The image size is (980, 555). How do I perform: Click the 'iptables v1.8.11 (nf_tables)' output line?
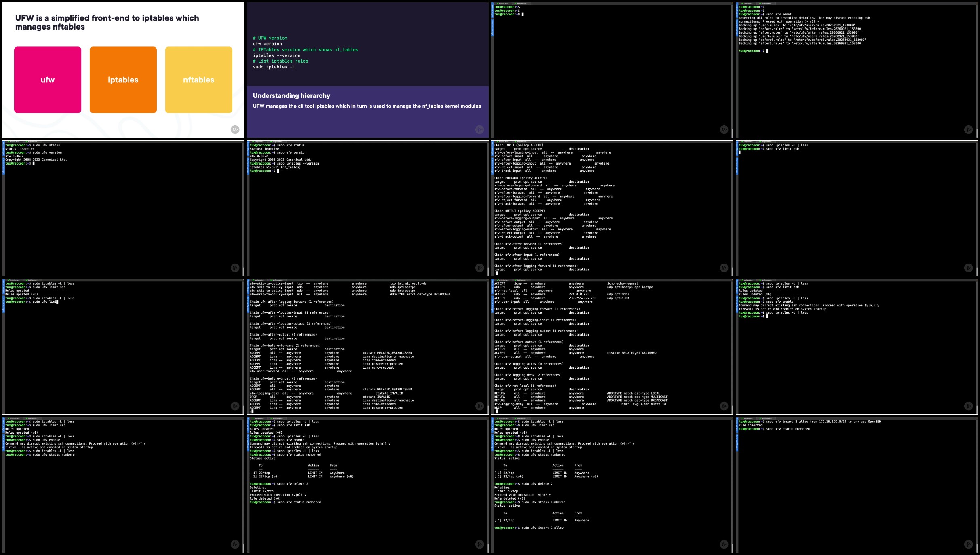(x=275, y=167)
